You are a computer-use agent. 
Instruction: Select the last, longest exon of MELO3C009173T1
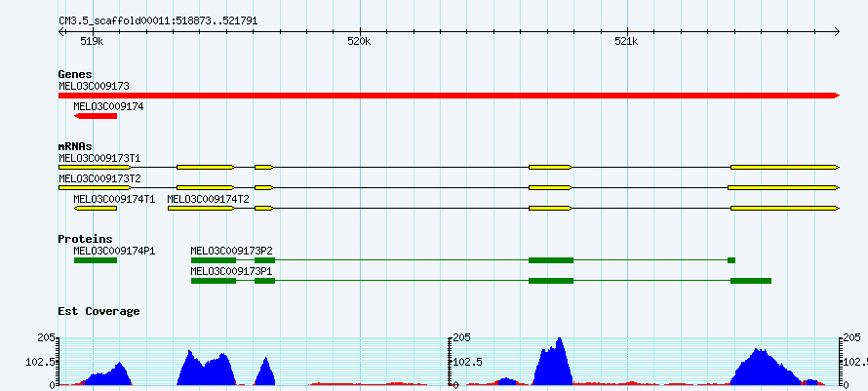(785, 167)
